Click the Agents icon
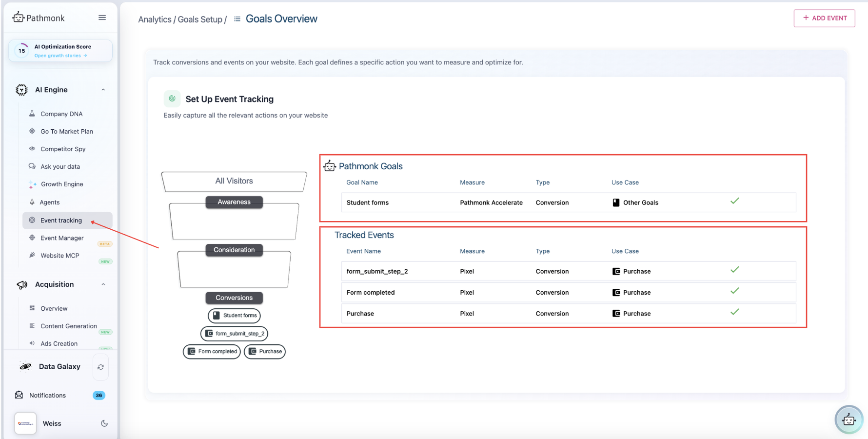The image size is (868, 439). (32, 202)
